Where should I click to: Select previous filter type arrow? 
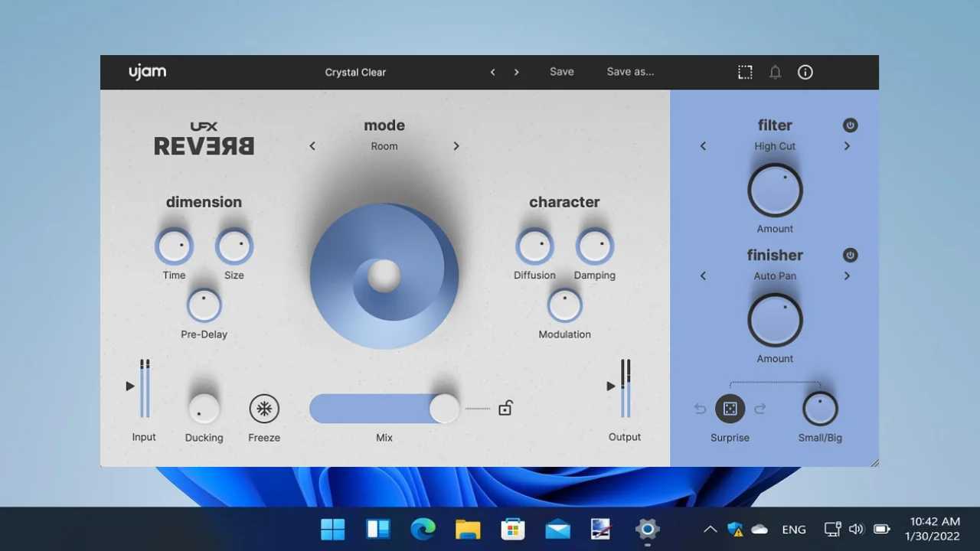pos(704,146)
